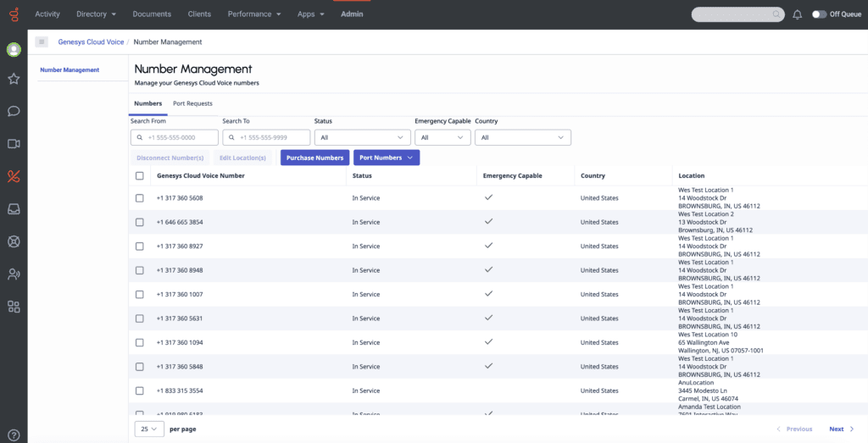Toggle the Off Queue switch
Screen dimensions: 868x443
tap(819, 14)
